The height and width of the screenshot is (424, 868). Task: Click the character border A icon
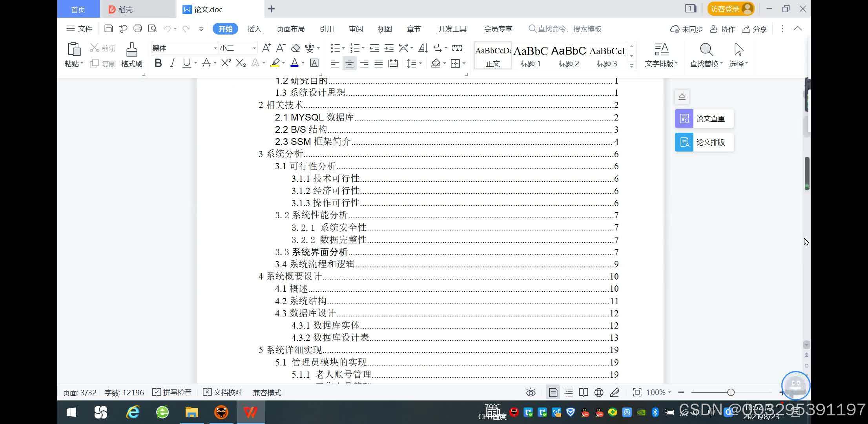[314, 63]
